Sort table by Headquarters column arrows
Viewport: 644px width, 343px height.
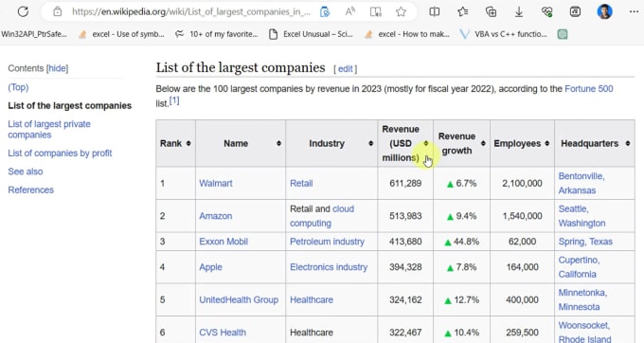pyautogui.click(x=628, y=143)
